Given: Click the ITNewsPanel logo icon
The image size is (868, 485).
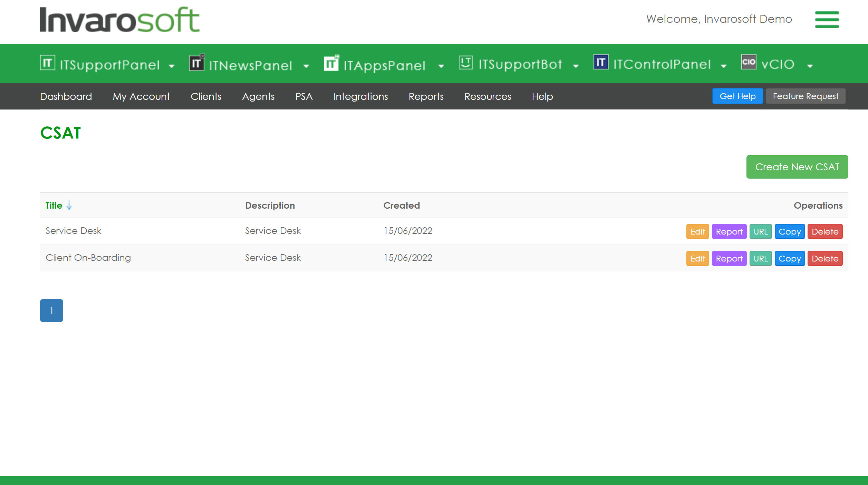Looking at the screenshot, I should (197, 63).
